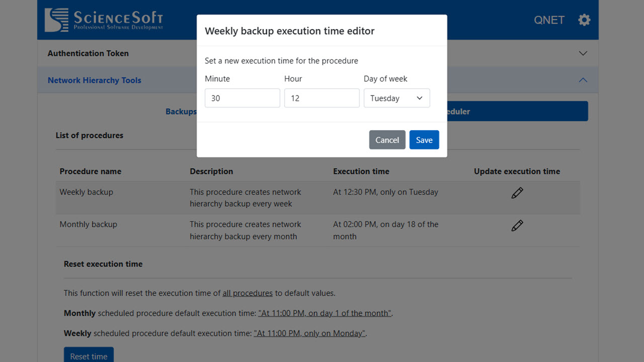This screenshot has width=644, height=362.
Task: Select the Monthly backup procedure name
Action: click(x=89, y=224)
